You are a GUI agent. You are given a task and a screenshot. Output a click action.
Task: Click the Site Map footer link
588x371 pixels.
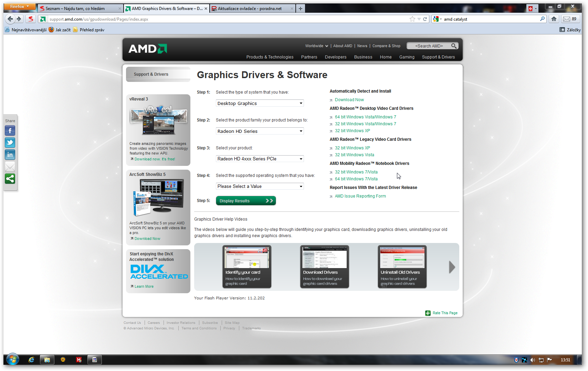tap(232, 323)
